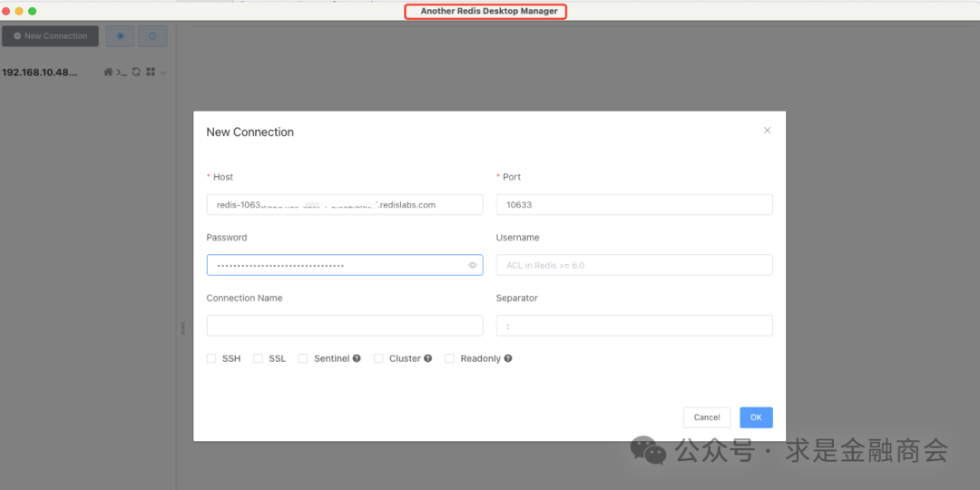Show the Sentinel help tooltip icon

pos(357,358)
